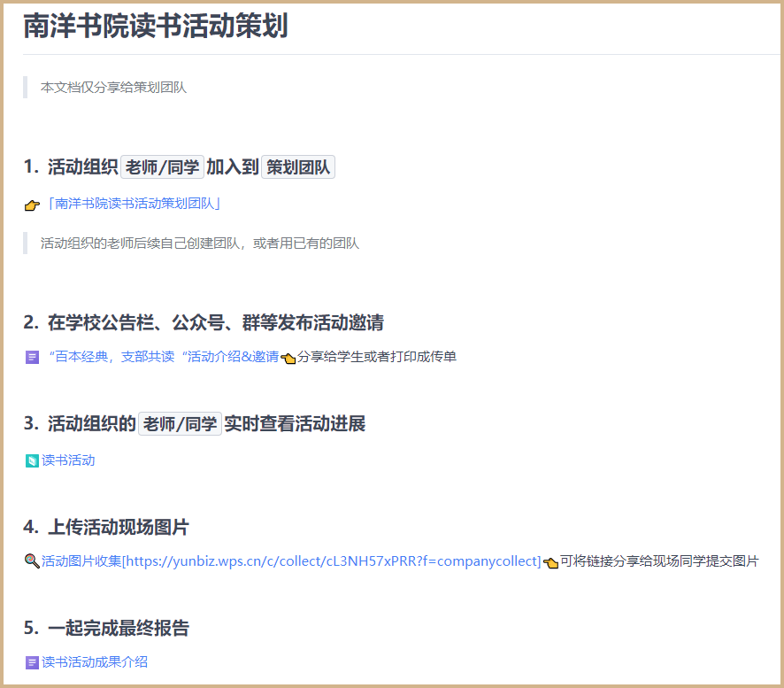Click the pointing hand icon before the team link
The height and width of the screenshot is (688, 784).
pos(32,205)
